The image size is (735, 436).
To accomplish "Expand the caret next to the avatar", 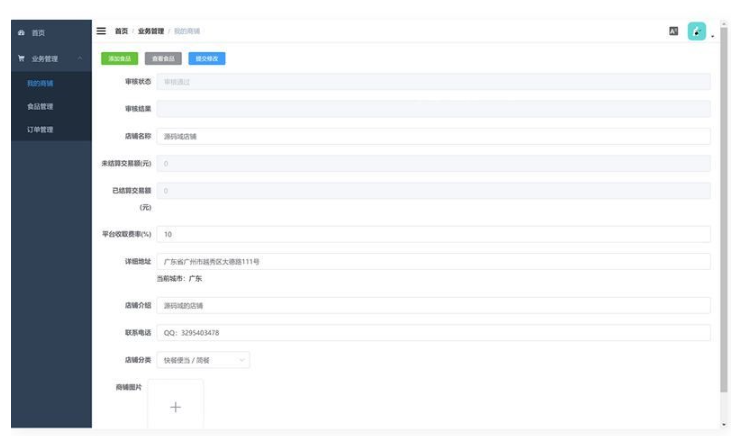I will (713, 36).
